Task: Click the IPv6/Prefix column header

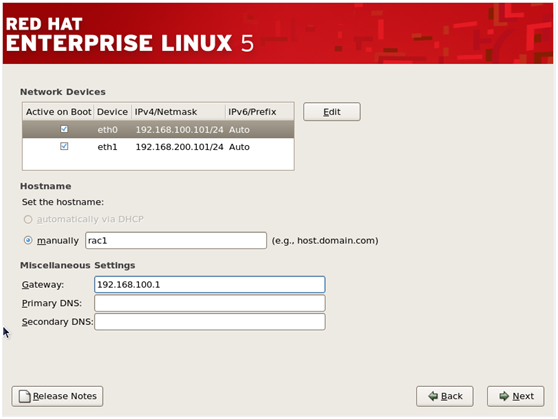Action: pyautogui.click(x=259, y=112)
